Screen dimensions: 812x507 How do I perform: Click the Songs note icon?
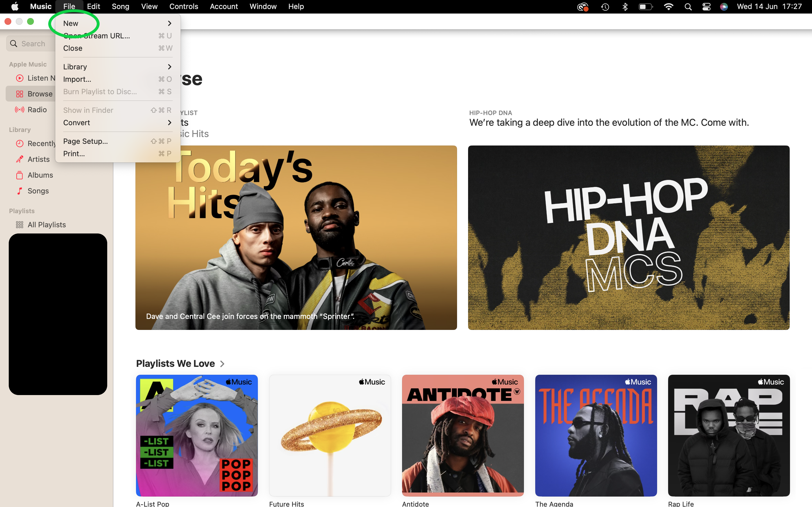20,191
